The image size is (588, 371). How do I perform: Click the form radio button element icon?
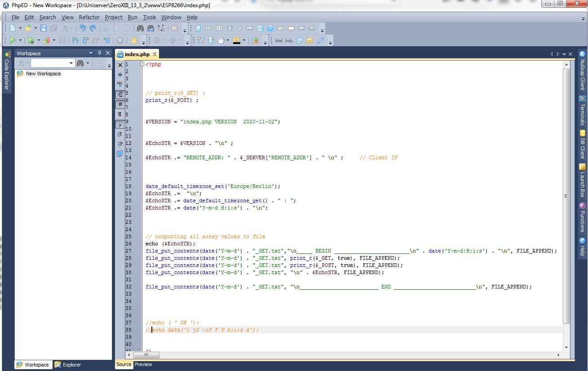[239, 28]
